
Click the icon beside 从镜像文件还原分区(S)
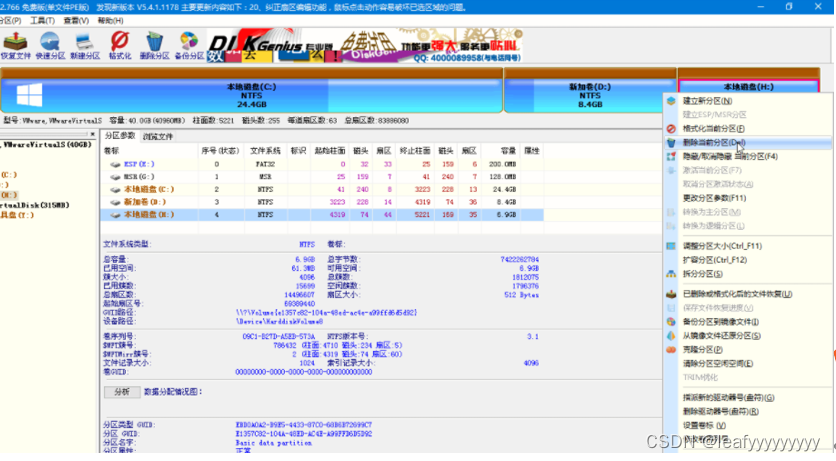671,335
